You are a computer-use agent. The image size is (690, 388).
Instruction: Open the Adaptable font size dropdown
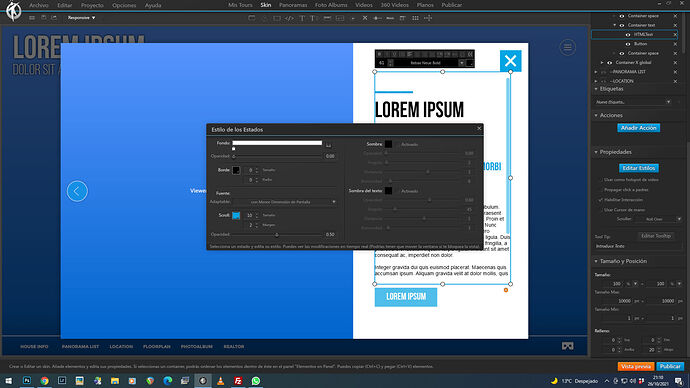pos(285,202)
